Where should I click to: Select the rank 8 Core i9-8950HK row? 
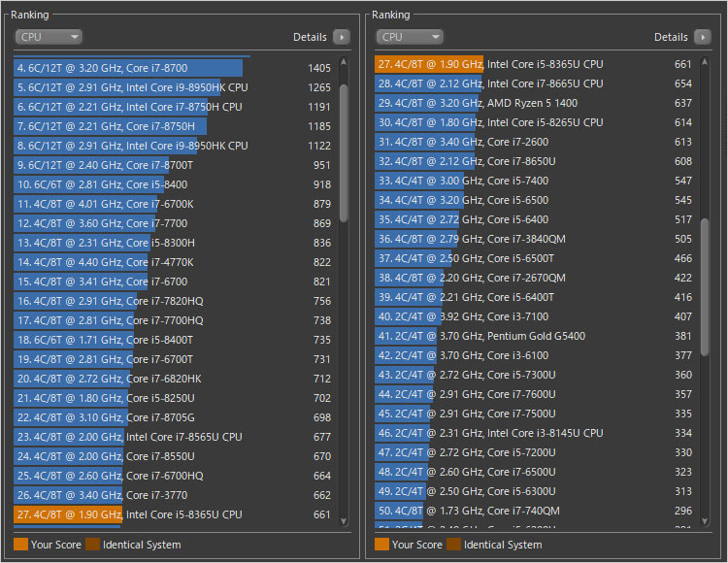[x=173, y=146]
